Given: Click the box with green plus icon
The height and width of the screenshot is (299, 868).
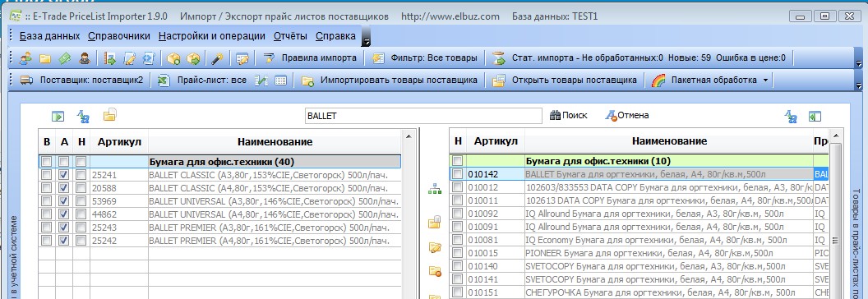Looking at the screenshot, I should pos(173,58).
